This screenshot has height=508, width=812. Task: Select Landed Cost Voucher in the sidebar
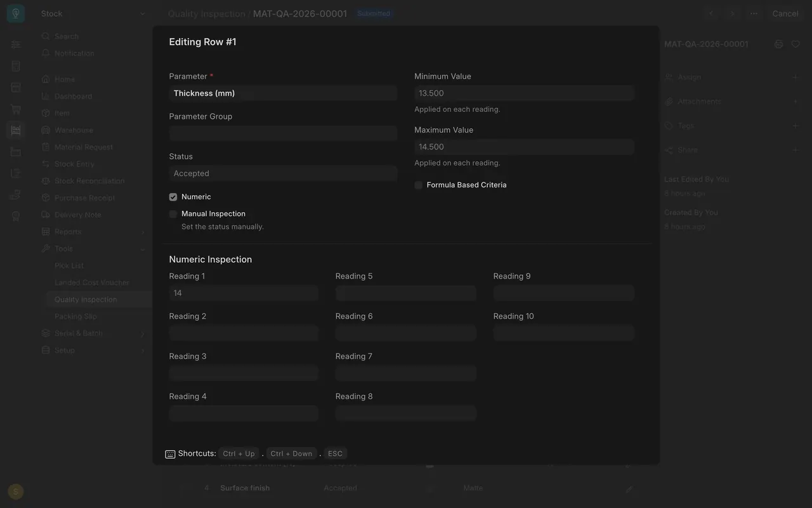[x=92, y=283]
